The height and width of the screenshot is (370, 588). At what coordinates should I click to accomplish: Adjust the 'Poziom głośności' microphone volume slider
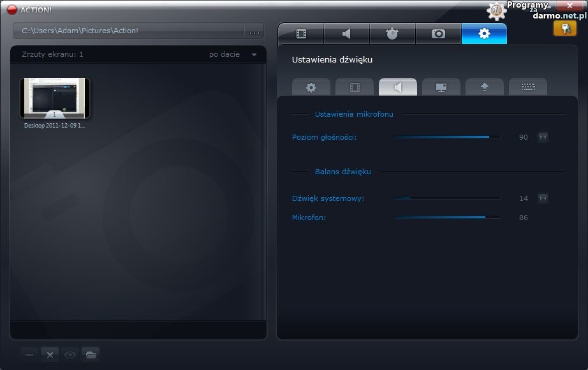point(447,137)
